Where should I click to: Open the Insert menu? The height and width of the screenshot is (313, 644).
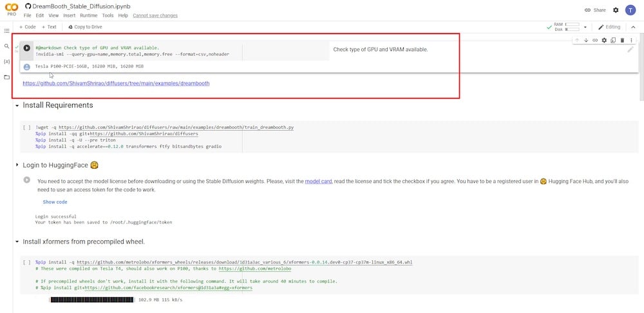pyautogui.click(x=70, y=15)
